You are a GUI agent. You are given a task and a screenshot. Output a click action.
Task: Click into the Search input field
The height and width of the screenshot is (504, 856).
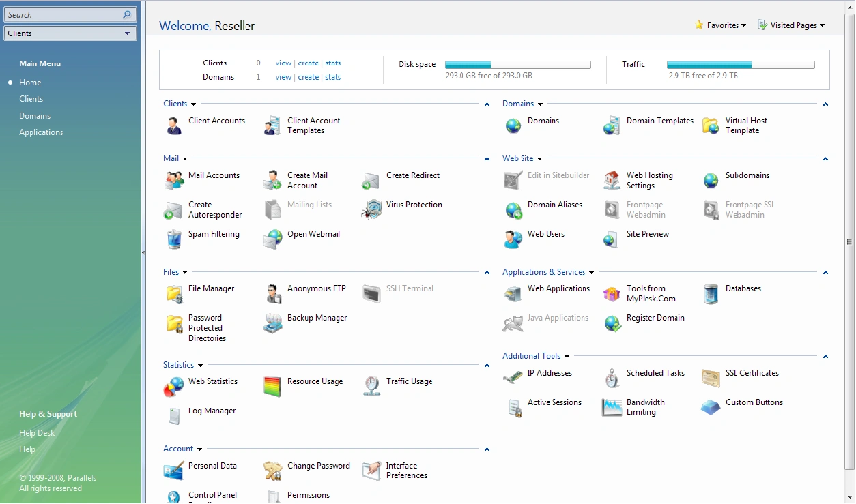[x=63, y=14]
